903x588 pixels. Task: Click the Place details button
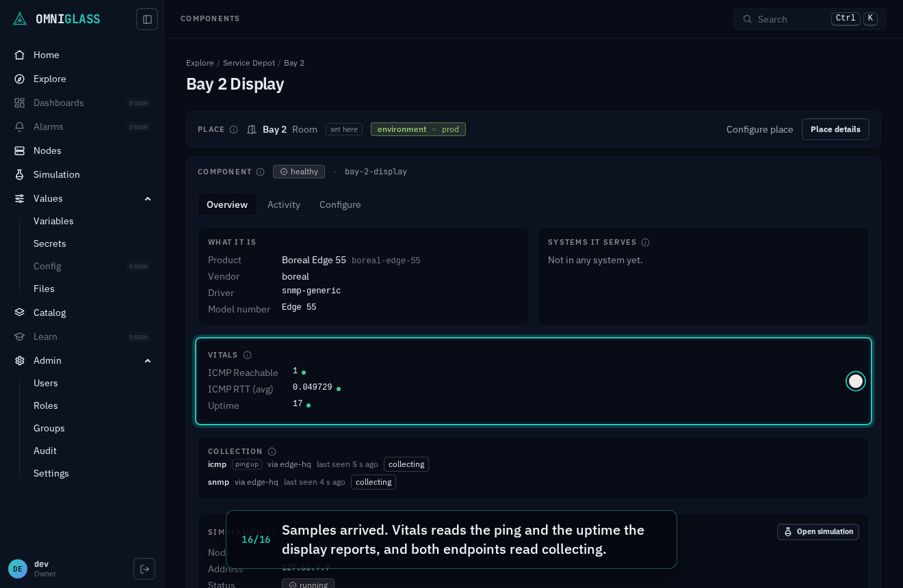coord(835,129)
